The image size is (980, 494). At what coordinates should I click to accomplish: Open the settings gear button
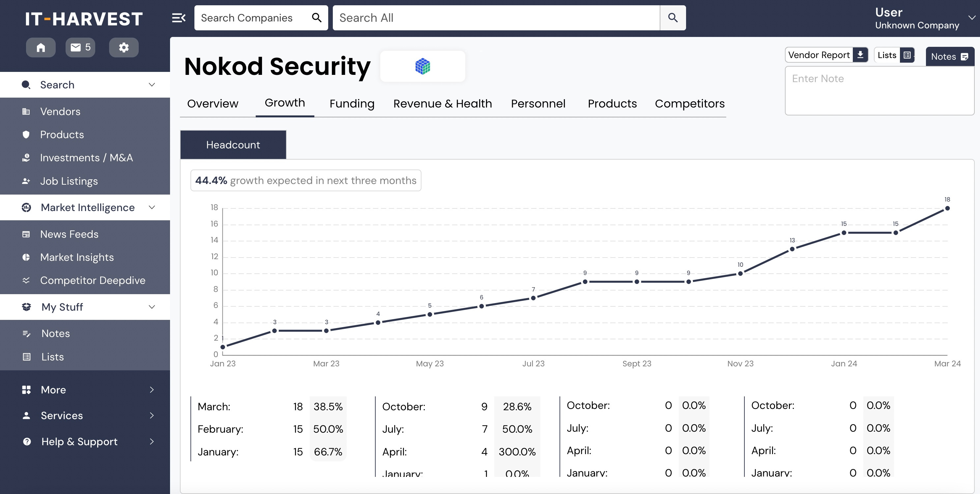[x=124, y=47]
